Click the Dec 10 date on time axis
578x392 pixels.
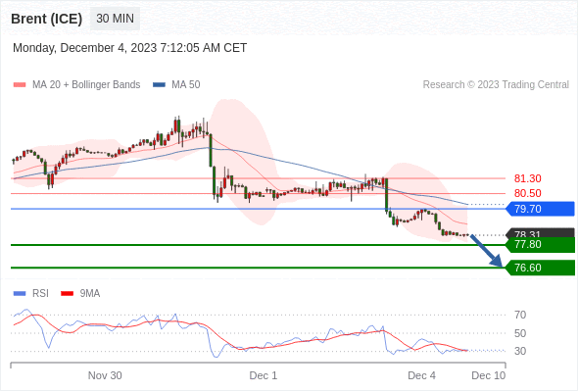coord(489,375)
